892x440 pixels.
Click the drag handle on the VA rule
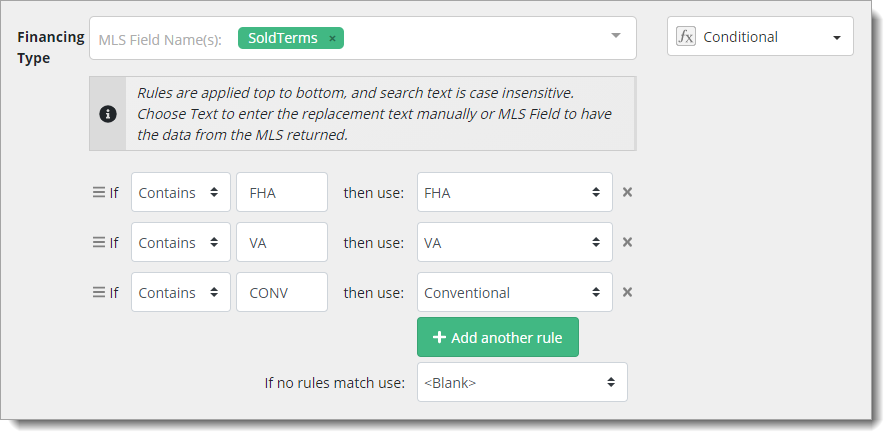pyautogui.click(x=99, y=242)
